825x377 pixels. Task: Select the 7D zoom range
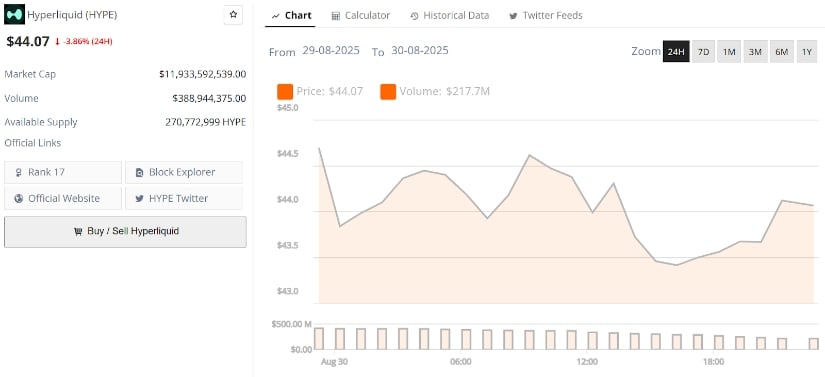pyautogui.click(x=703, y=52)
